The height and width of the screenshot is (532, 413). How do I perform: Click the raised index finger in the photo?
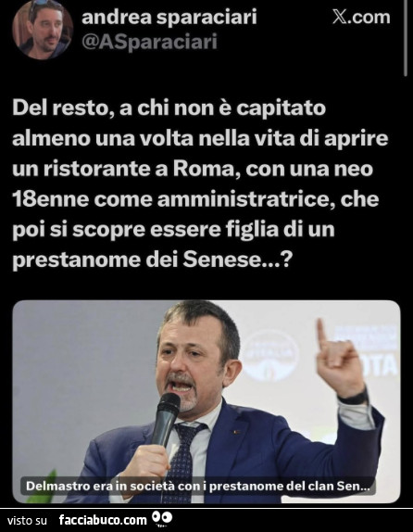[322, 334]
